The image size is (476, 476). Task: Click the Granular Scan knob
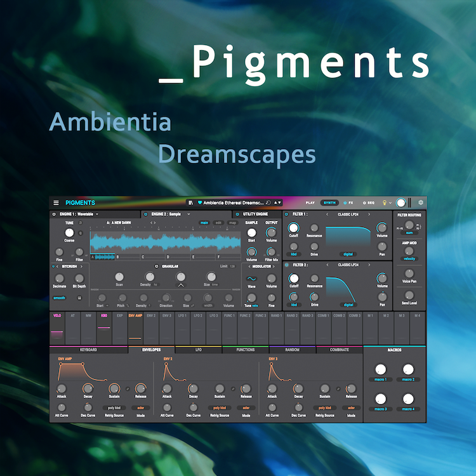point(119,277)
